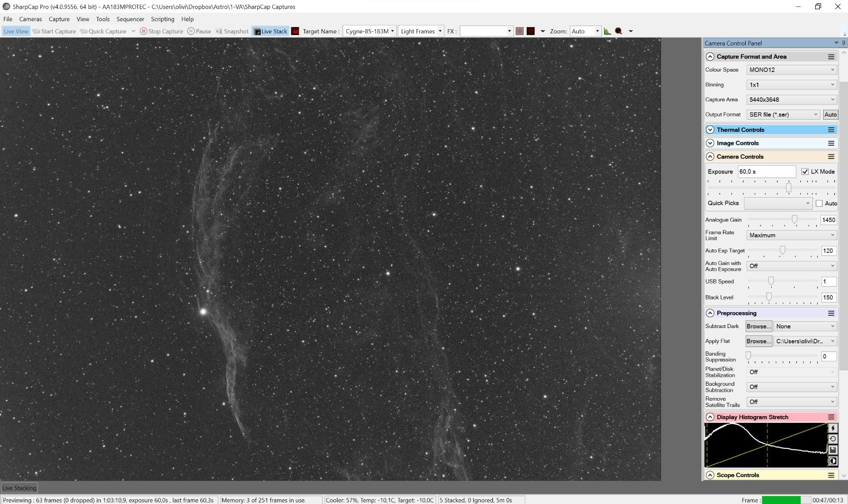Click into the Exposure value field
Screen dimensions: 848x504
(x=766, y=172)
